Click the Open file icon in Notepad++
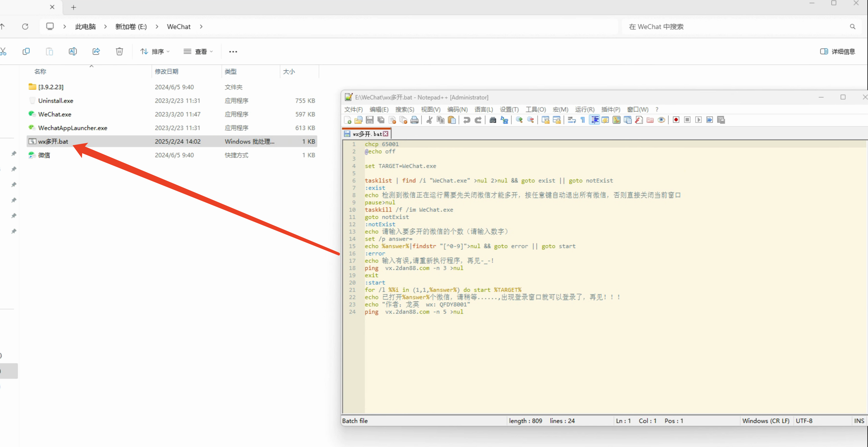Viewport: 868px width, 447px height. (359, 120)
